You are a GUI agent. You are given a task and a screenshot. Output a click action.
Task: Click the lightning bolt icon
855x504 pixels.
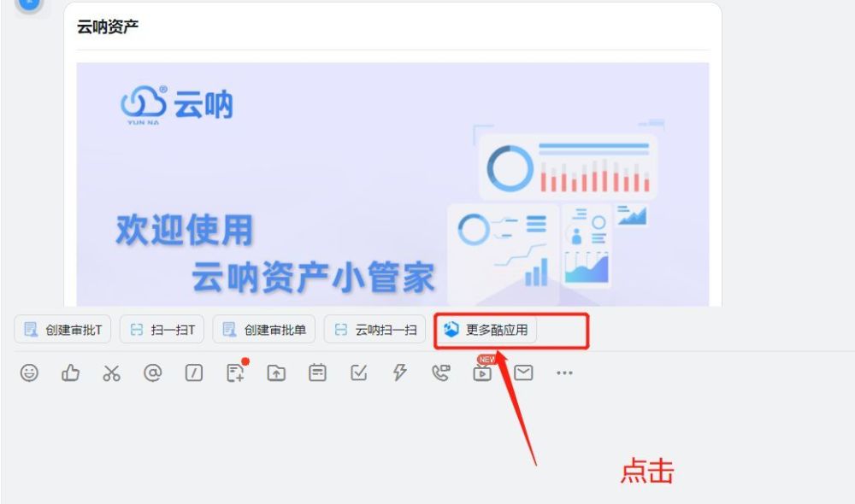pos(399,373)
